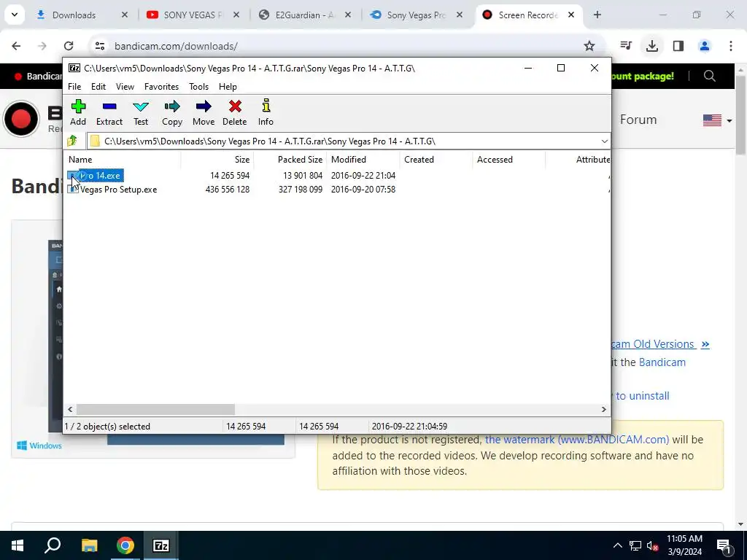Open the language flag dropdown
747x560 pixels.
[717, 120]
